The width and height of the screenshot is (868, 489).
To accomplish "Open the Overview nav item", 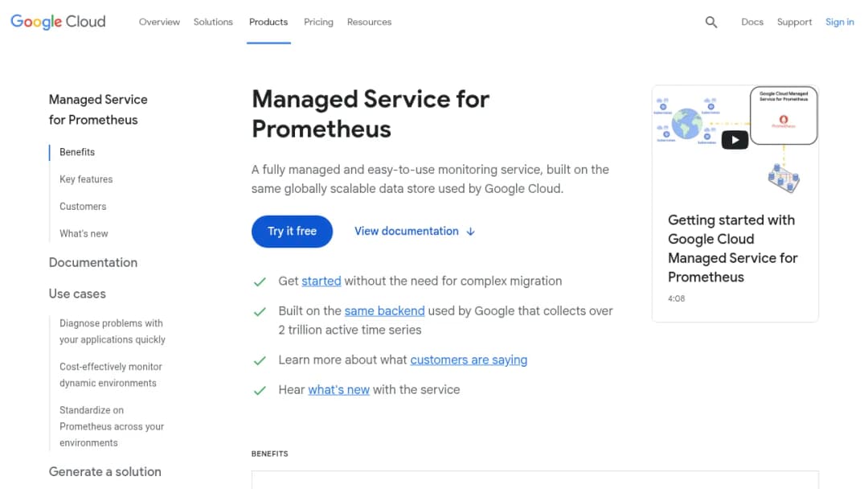I will 159,23.
